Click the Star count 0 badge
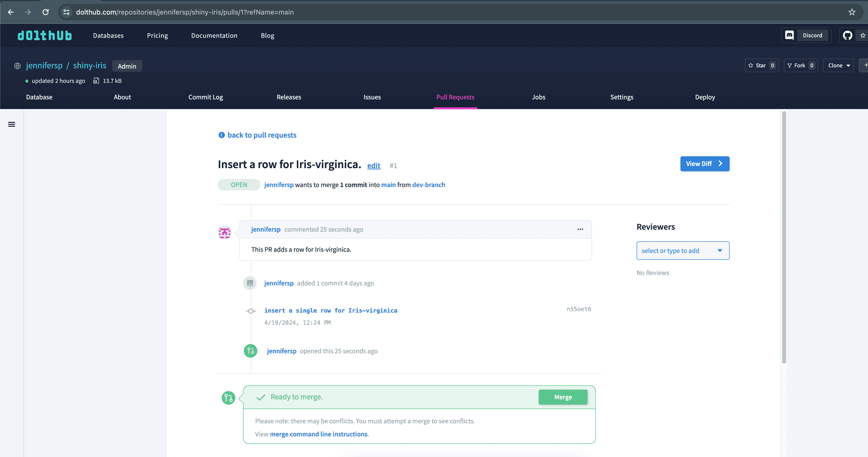Viewport: 868px width, 457px height. pyautogui.click(x=773, y=65)
